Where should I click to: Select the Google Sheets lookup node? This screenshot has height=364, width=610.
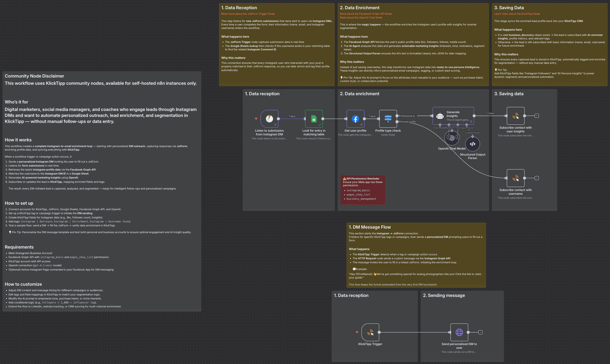click(314, 119)
